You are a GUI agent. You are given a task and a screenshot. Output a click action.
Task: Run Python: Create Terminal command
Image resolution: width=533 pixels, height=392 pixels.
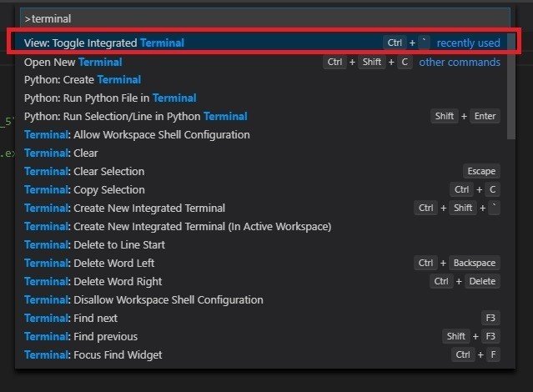coord(83,80)
